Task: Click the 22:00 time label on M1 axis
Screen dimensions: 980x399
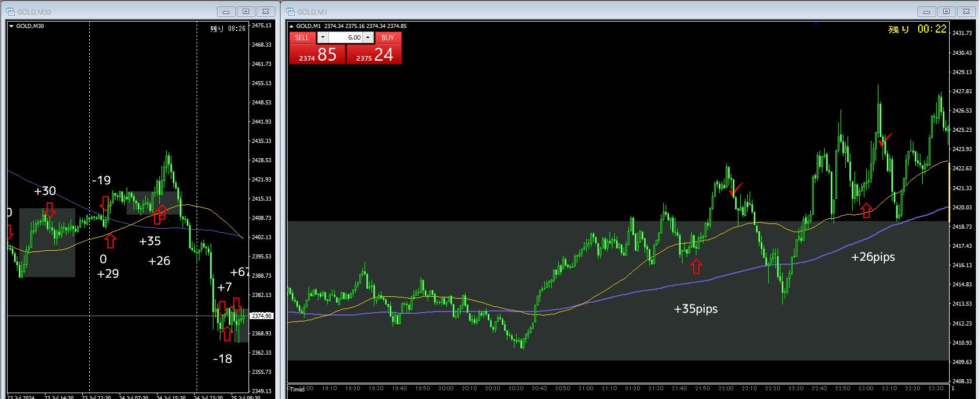Action: [x=726, y=388]
